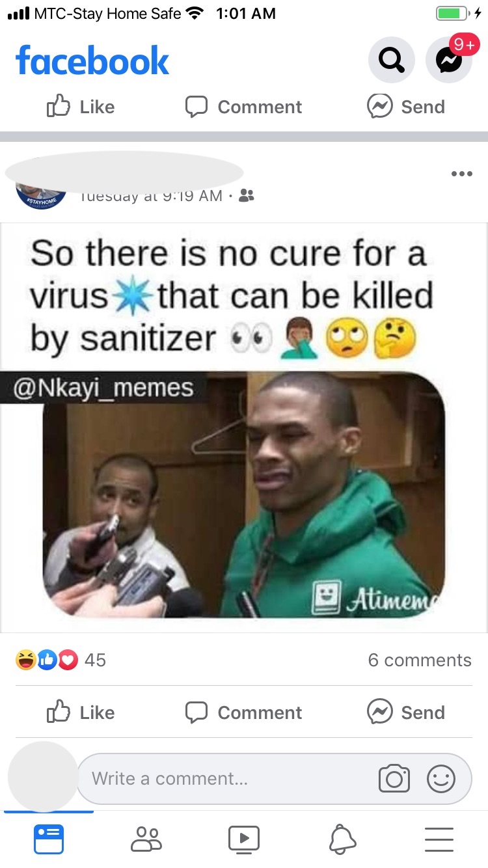Show the 45 reactions list
Image resolution: width=488 pixels, height=868 pixels.
click(61, 660)
